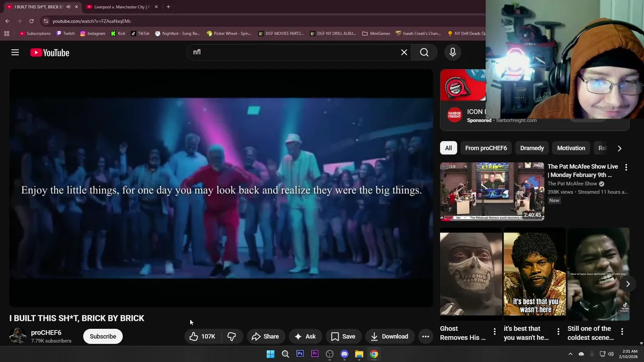Switch to Liverpool v. Manchester City tab
The height and width of the screenshot is (362, 644).
121,7
